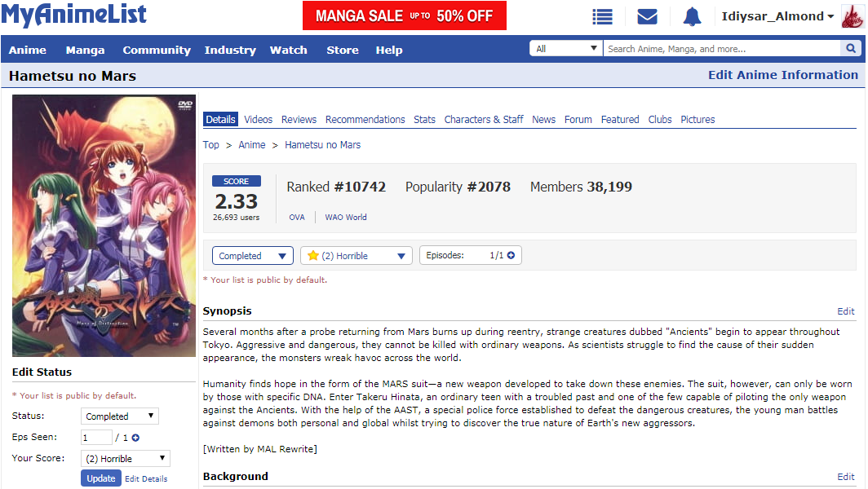Image resolution: width=868 pixels, height=489 pixels.
Task: Click the MyAnimeList logo
Action: point(74,15)
